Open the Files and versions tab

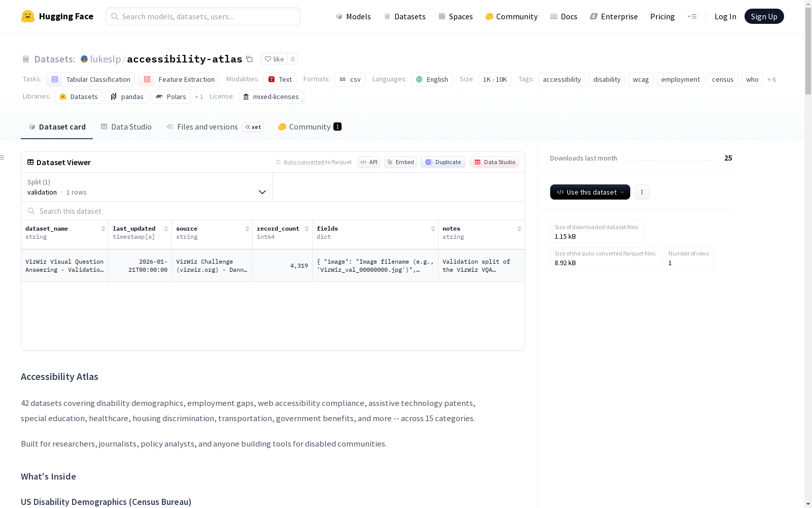[215, 127]
